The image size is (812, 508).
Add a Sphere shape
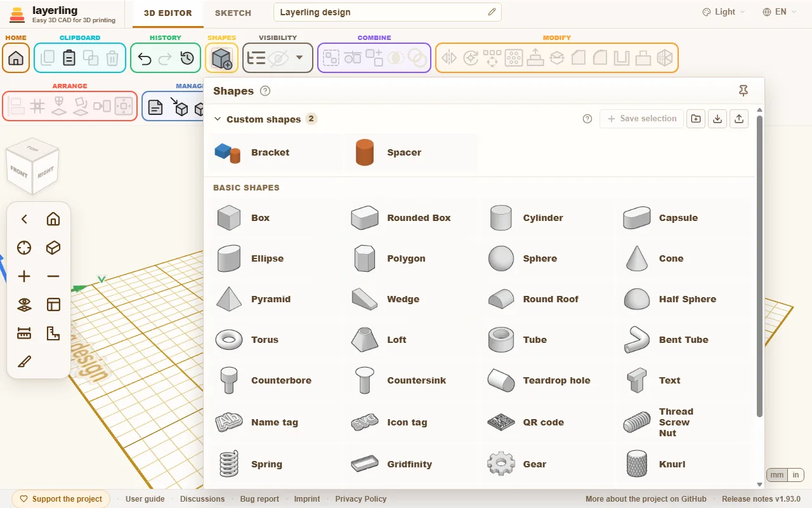click(547, 258)
